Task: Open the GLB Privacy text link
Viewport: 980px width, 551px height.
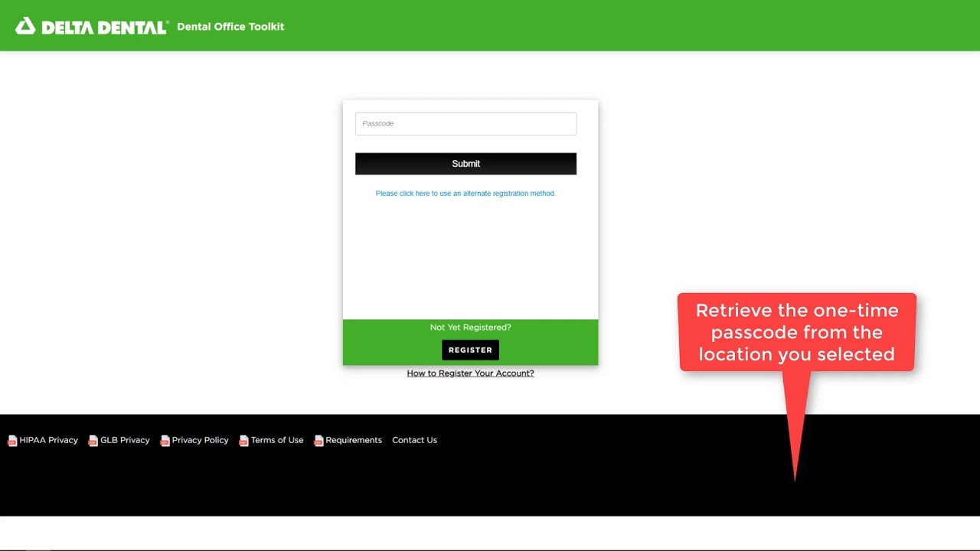Action: click(125, 440)
